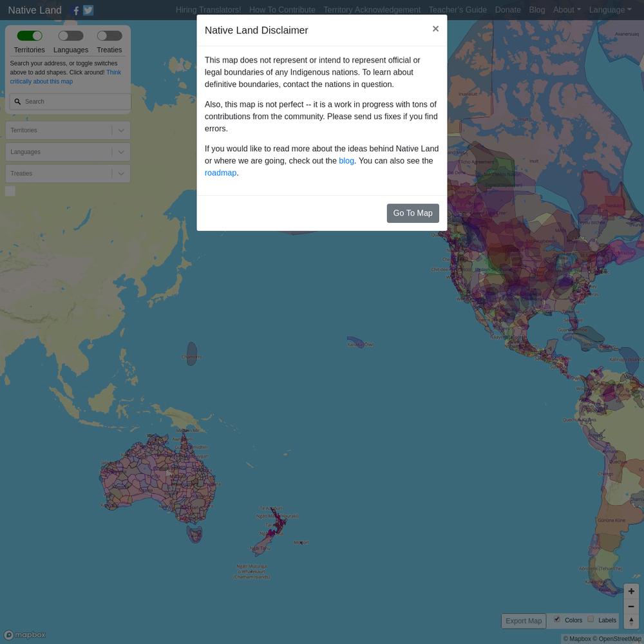Click the OpenStreetMap attribution link
The width and height of the screenshot is (644, 644).
618,639
